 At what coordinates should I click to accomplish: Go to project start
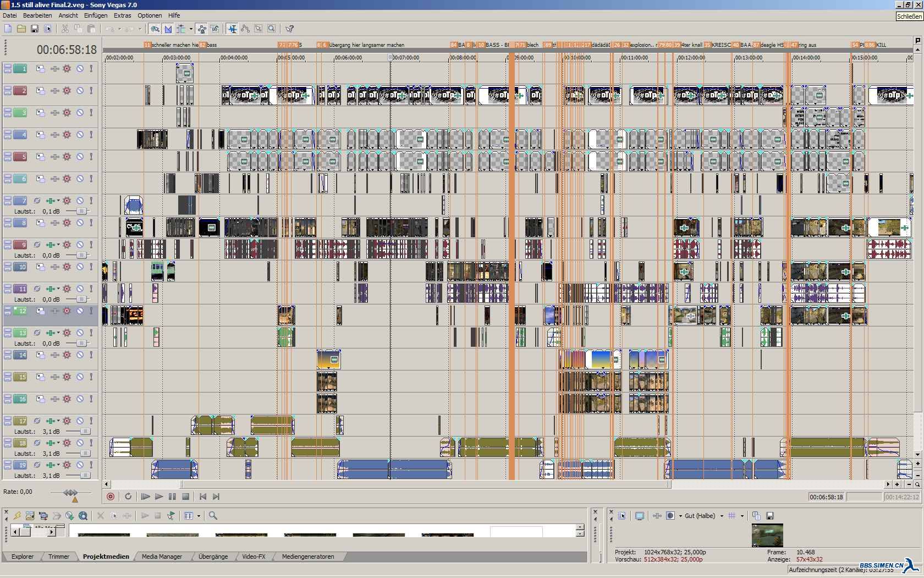(203, 497)
